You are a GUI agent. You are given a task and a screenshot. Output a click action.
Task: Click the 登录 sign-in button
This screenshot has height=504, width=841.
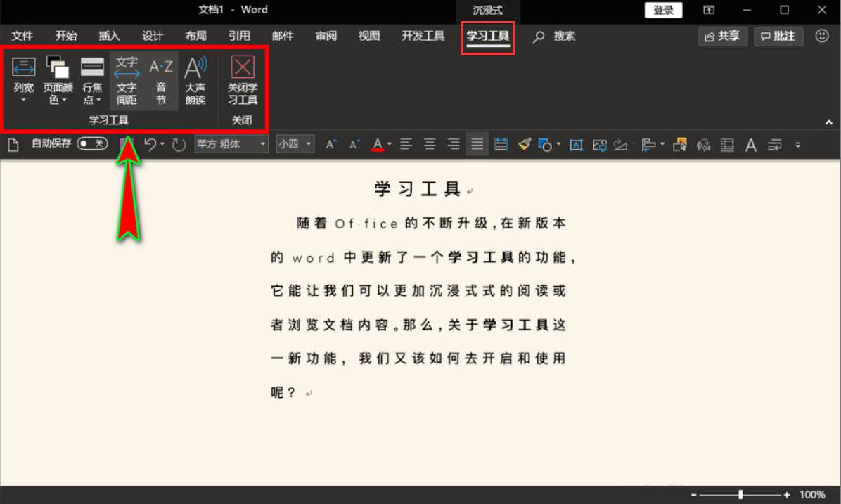click(664, 10)
